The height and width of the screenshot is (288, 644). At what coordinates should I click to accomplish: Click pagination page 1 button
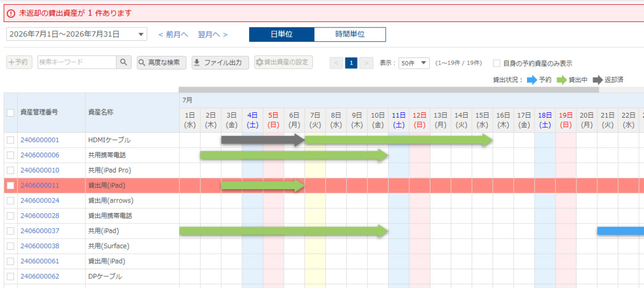351,63
